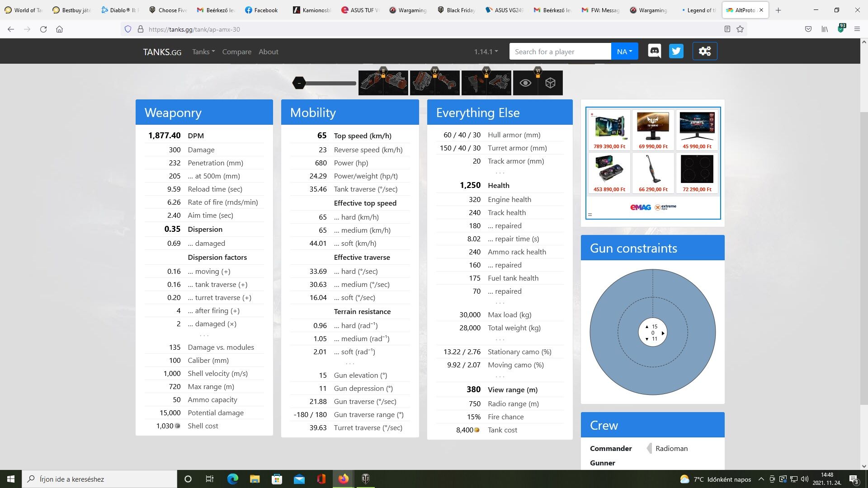Toggle the tier IV left modification option
868x488 pixels.
[x=422, y=83]
